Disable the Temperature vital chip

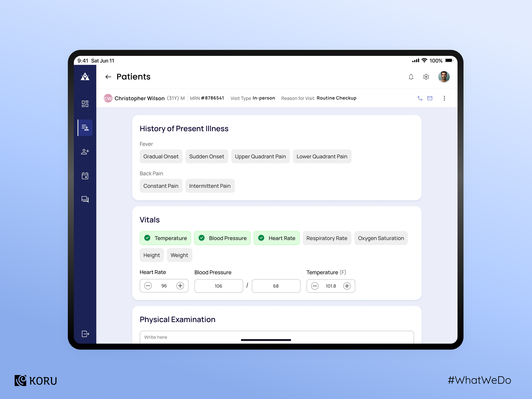165,238
